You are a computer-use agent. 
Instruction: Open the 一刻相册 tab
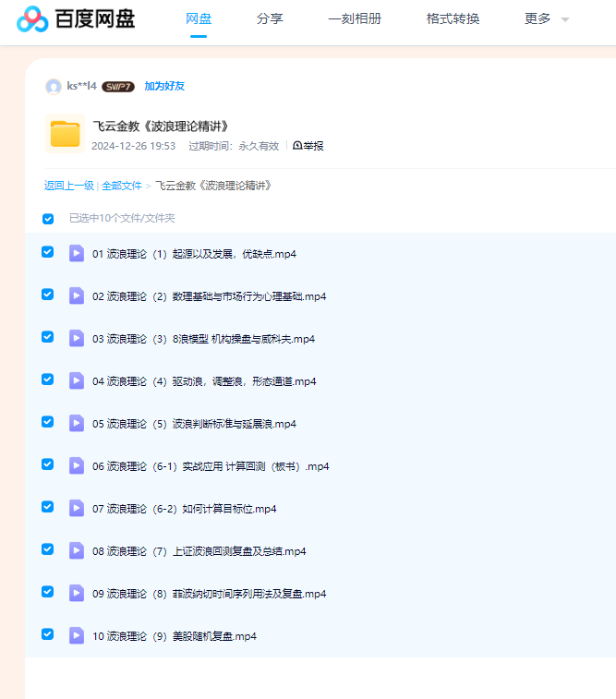pos(355,18)
